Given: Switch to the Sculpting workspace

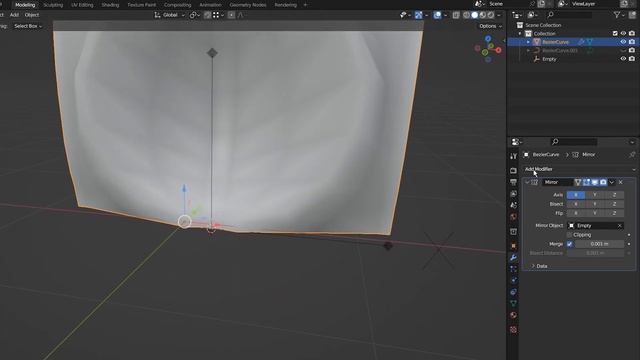Looking at the screenshot, I should 53,5.
